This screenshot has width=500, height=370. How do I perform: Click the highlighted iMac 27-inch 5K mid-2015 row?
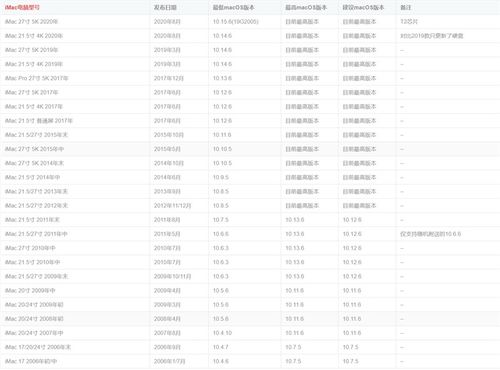(x=250, y=149)
